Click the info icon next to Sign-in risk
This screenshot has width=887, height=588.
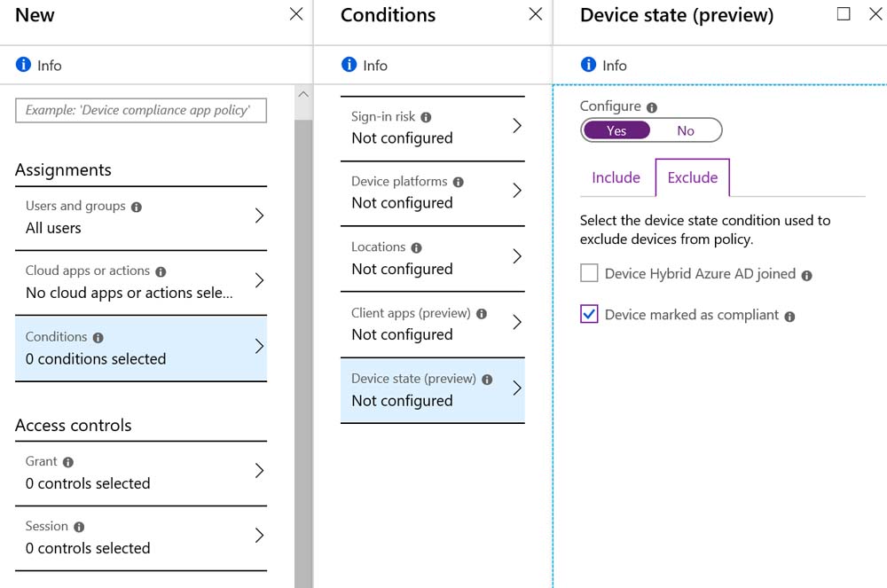click(x=426, y=117)
